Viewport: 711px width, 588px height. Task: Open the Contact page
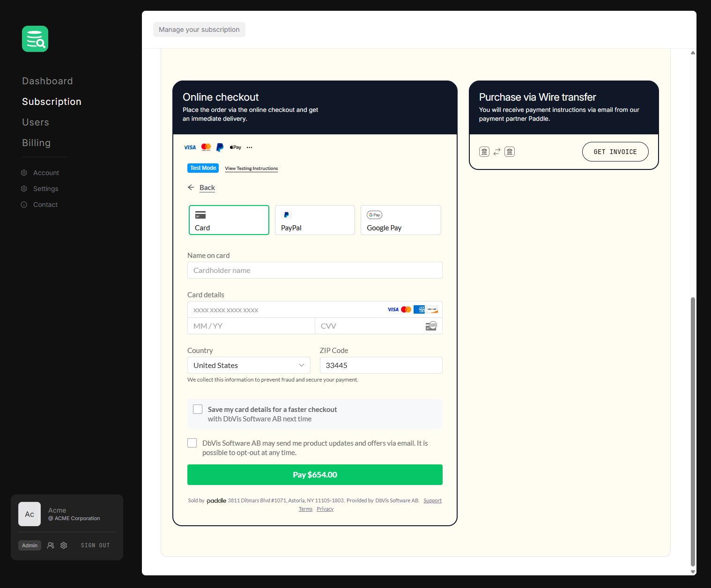[x=45, y=205]
